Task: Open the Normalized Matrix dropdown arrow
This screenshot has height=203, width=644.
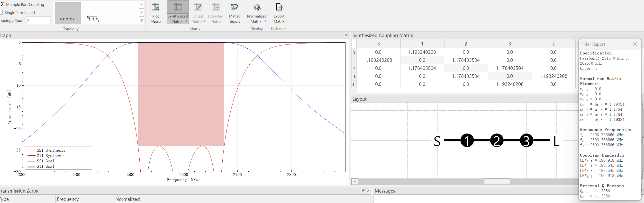Action: click(265, 21)
